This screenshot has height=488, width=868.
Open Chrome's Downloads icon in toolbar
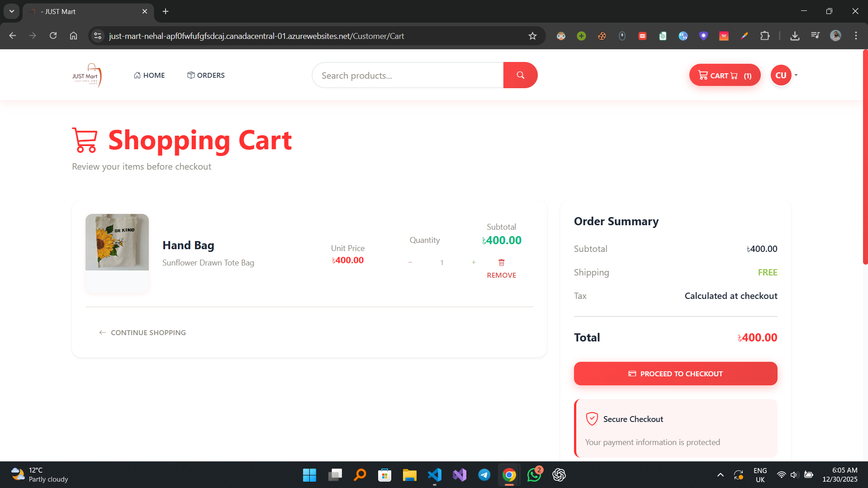[x=795, y=36]
